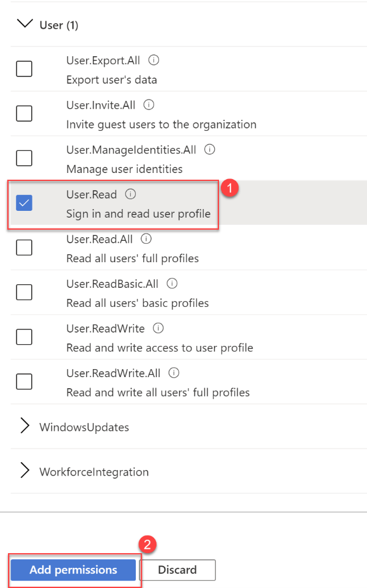
Task: Click the Add permissions button
Action: tap(73, 570)
